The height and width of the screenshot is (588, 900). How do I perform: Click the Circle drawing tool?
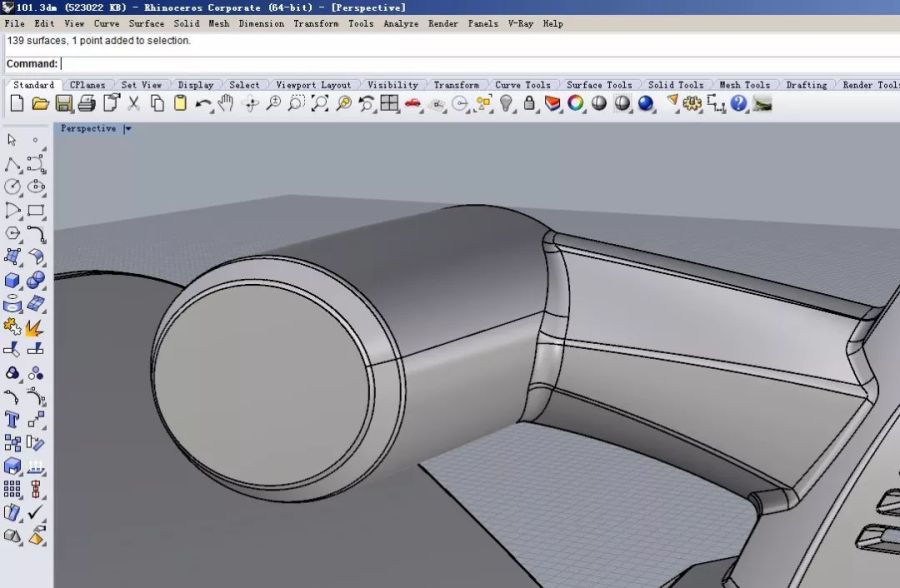click(12, 187)
